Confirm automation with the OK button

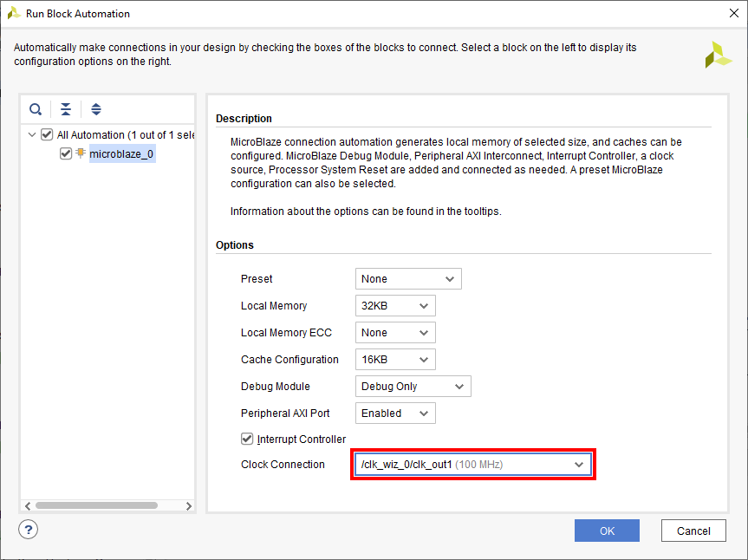[607, 531]
